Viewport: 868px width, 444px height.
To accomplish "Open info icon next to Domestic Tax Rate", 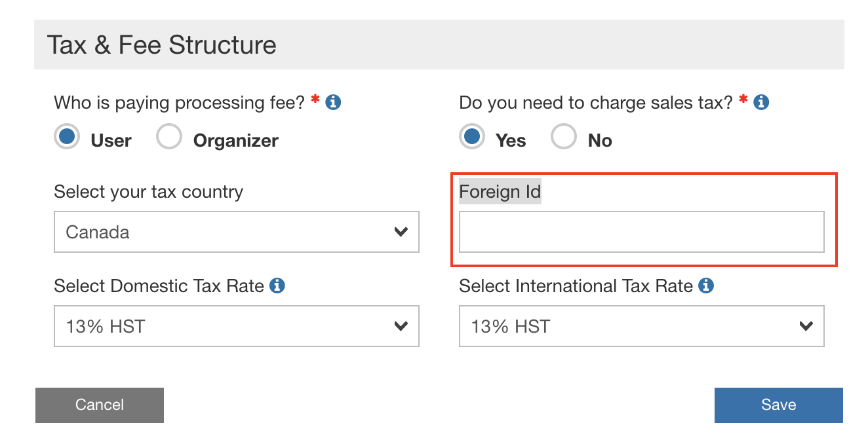I will (x=277, y=286).
